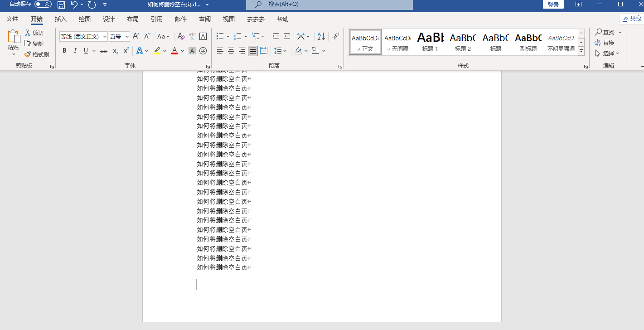Viewport: 644px width, 330px height.
Task: Align text right
Action: pyautogui.click(x=242, y=51)
